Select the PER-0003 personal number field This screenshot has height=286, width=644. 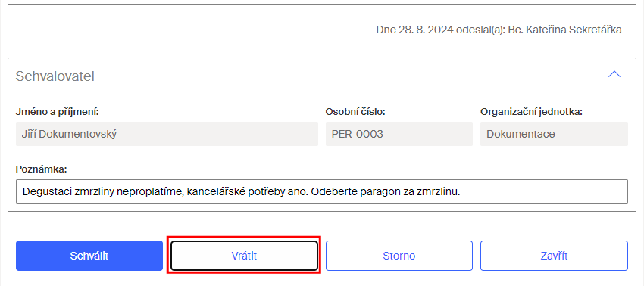(x=399, y=134)
